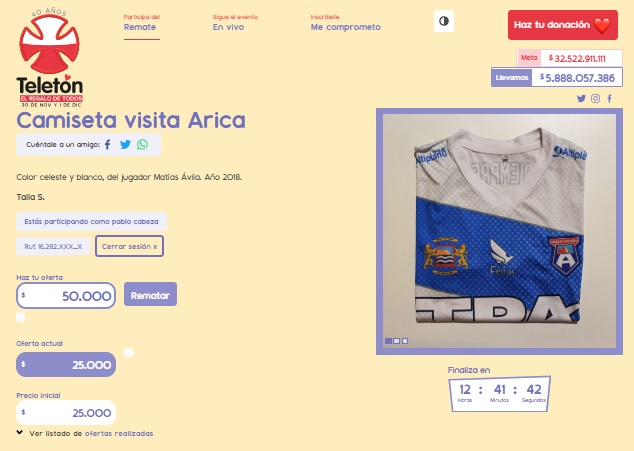Viewport: 634px width, 451px height.
Task: Click 'Cerrar sesión x' to log out
Action: (129, 246)
